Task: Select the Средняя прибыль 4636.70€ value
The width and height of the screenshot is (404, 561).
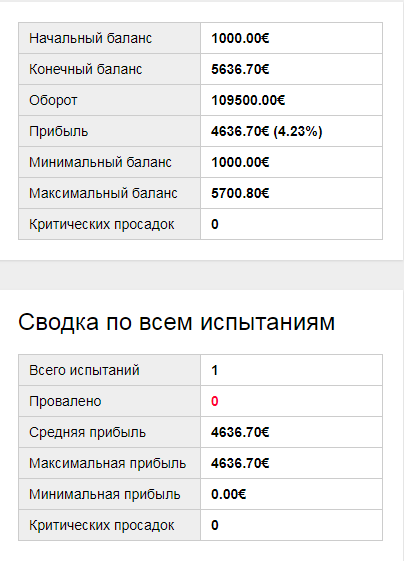Action: (240, 433)
